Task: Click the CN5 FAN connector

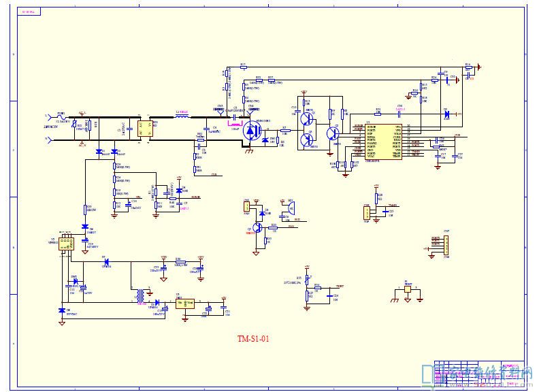Action: 246,207
